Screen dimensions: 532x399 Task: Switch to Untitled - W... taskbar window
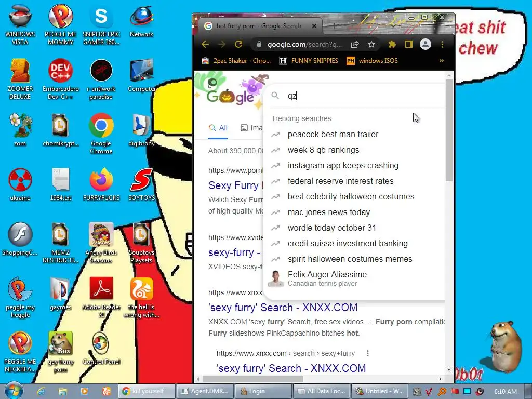pos(380,391)
